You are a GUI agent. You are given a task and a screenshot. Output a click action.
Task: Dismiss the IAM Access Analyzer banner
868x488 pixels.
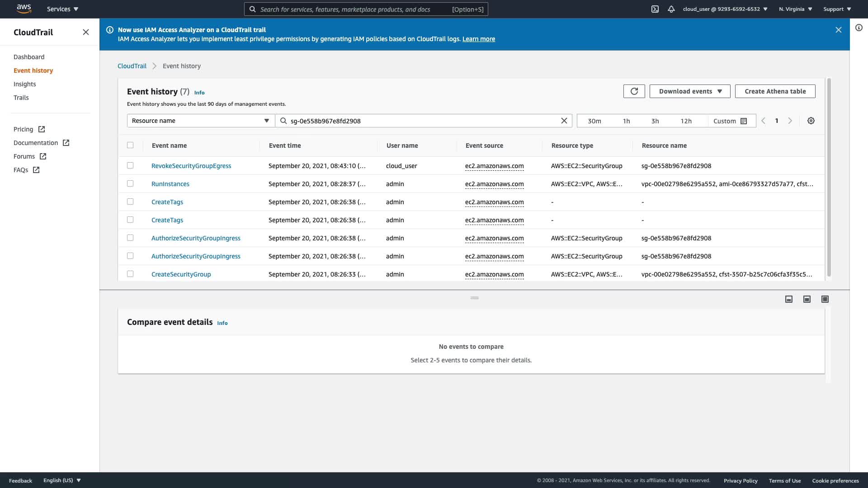pos(838,30)
